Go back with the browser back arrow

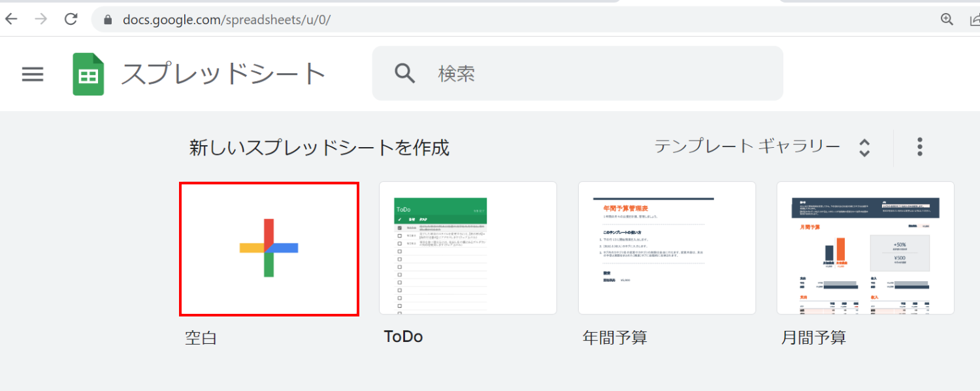(x=11, y=19)
